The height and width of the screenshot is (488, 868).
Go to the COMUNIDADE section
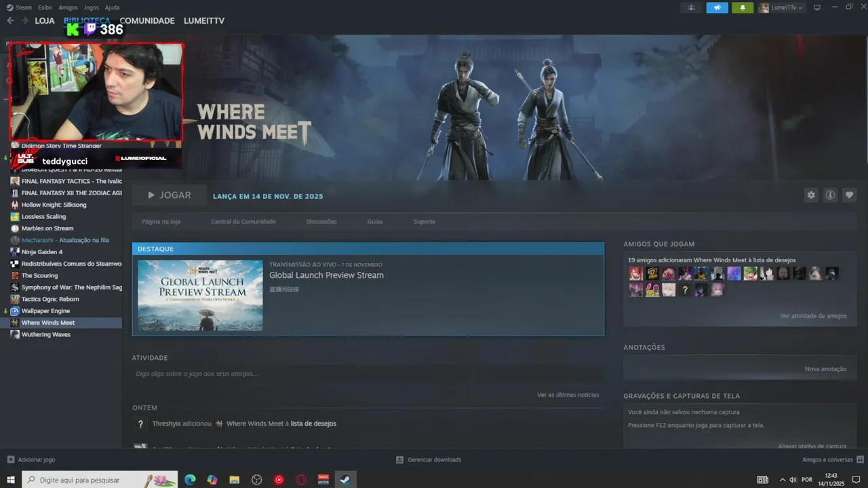pos(147,21)
